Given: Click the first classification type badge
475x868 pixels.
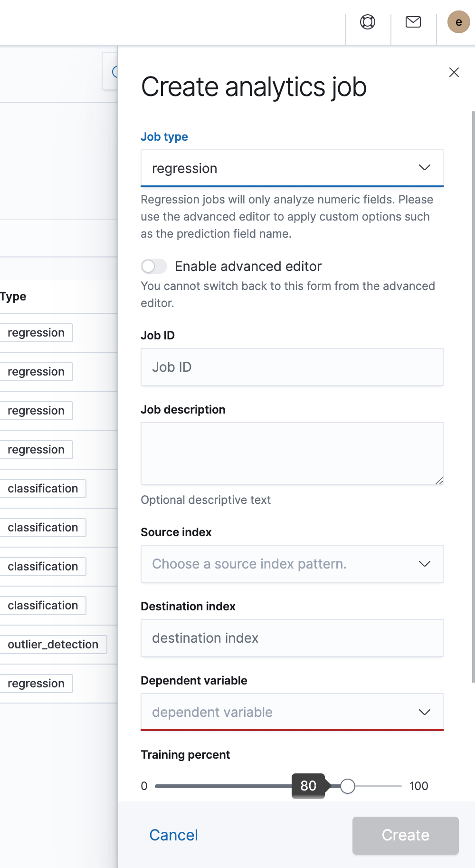Looking at the screenshot, I should pos(43,489).
